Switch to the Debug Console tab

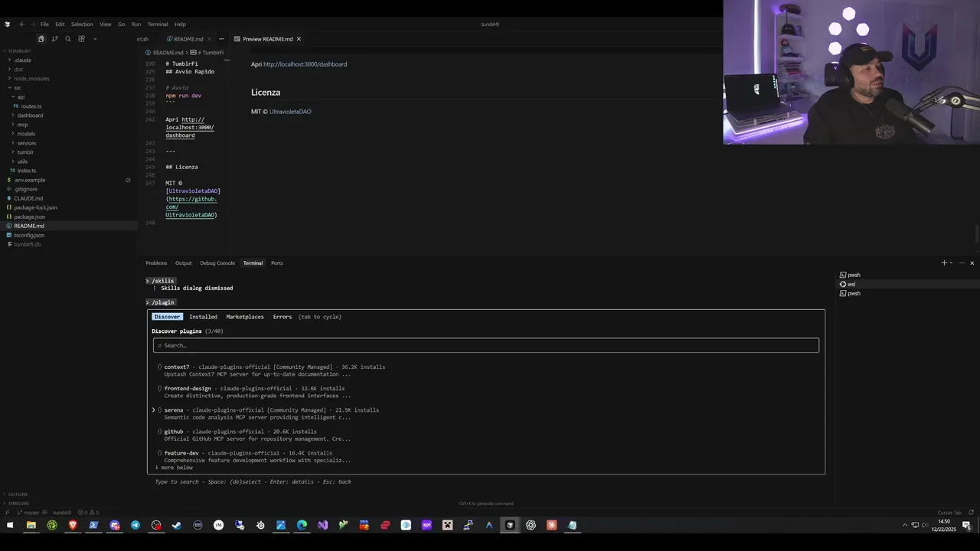pyautogui.click(x=217, y=263)
